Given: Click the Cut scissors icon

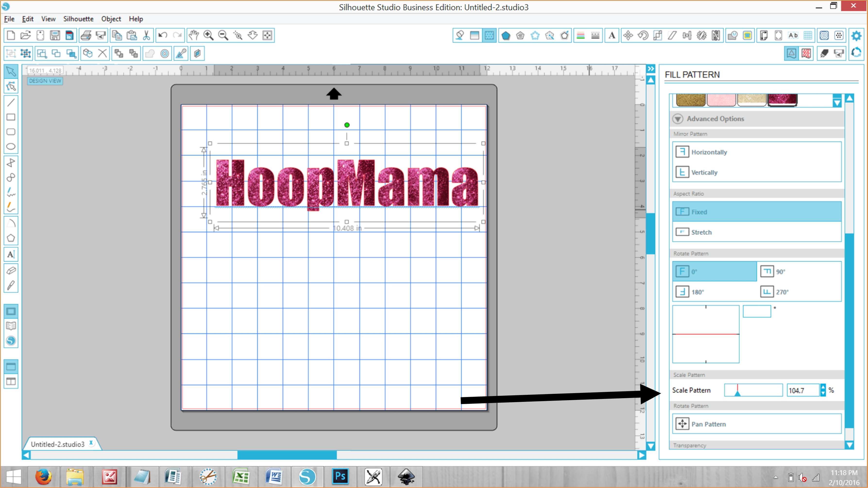Looking at the screenshot, I should tap(146, 35).
